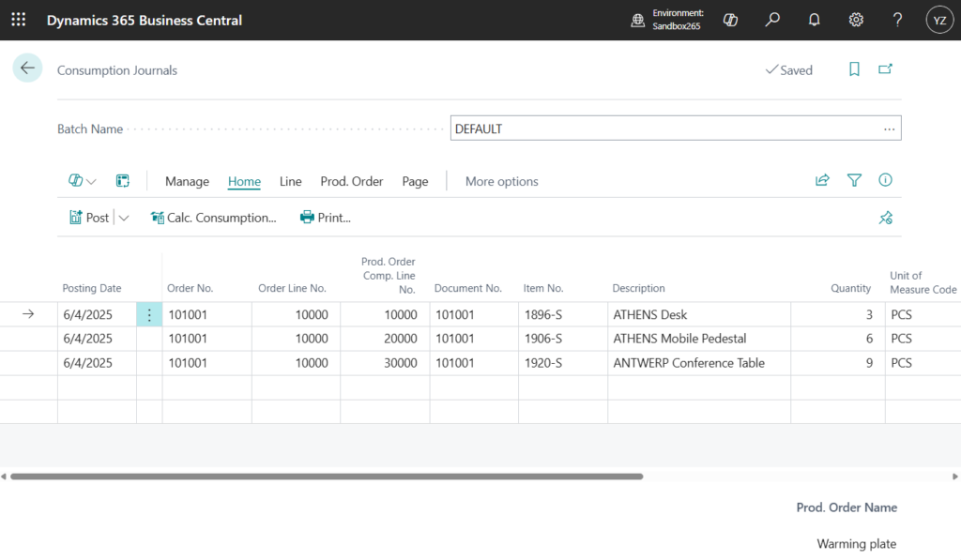Click the Copilot icon in header
The image size is (961, 560).
click(730, 20)
